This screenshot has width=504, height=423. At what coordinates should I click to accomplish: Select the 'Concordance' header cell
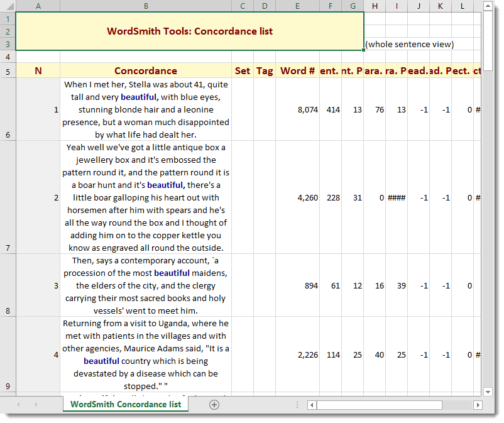coord(146,70)
